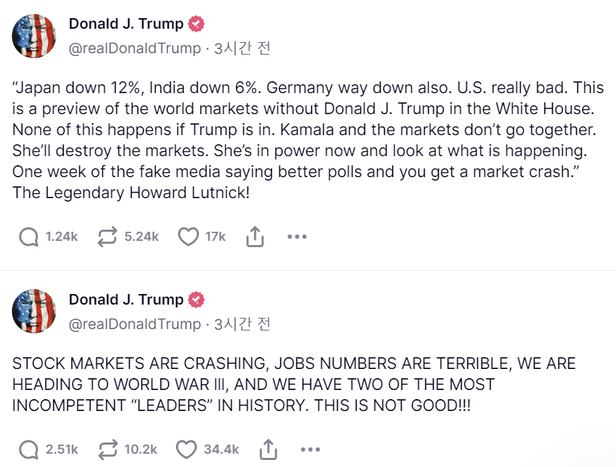Screen dimensions: 616x467
Task: Open the @realDonaldTrump handle on the second post
Action: (x=134, y=323)
